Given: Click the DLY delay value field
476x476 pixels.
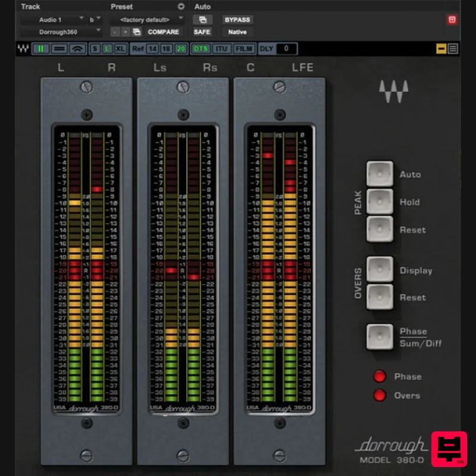Looking at the screenshot, I should [x=286, y=49].
